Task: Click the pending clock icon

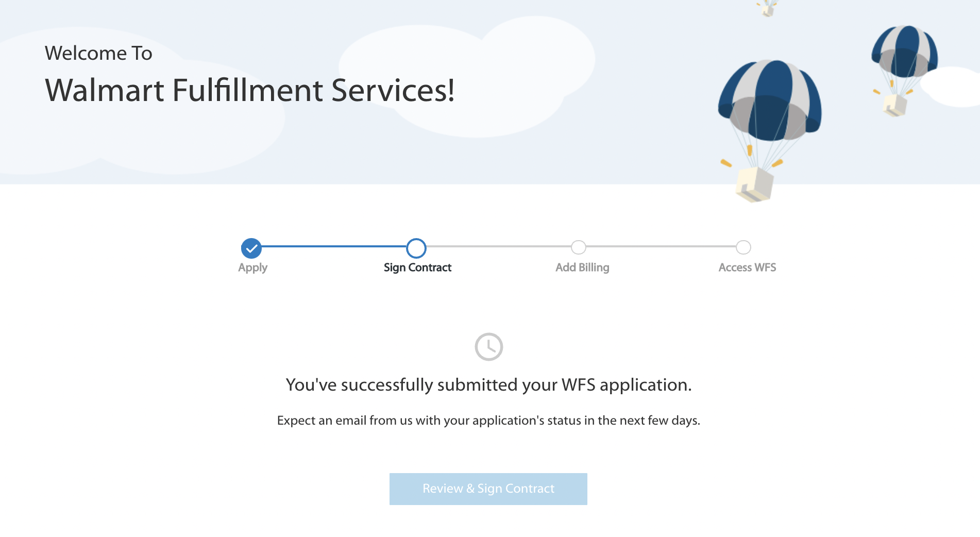Action: 488,347
